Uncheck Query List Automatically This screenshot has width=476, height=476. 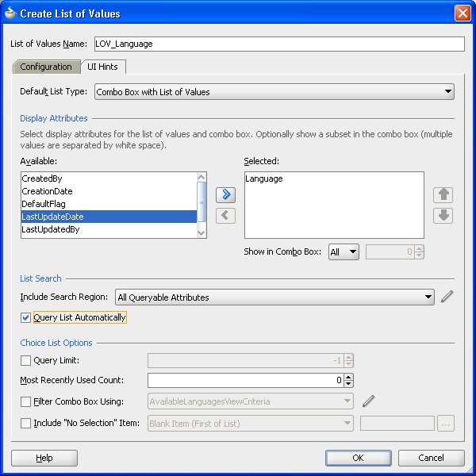pos(27,317)
